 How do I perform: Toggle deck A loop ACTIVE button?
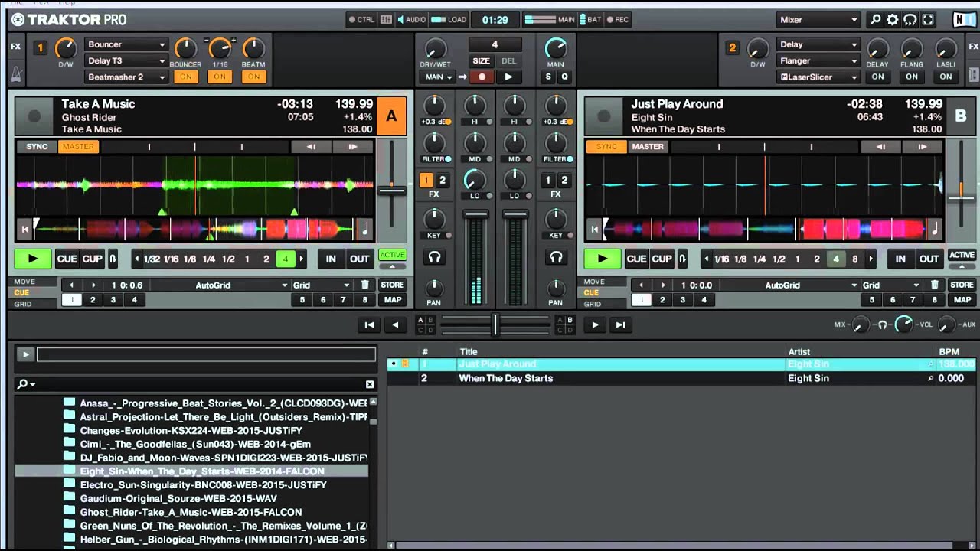pyautogui.click(x=392, y=256)
